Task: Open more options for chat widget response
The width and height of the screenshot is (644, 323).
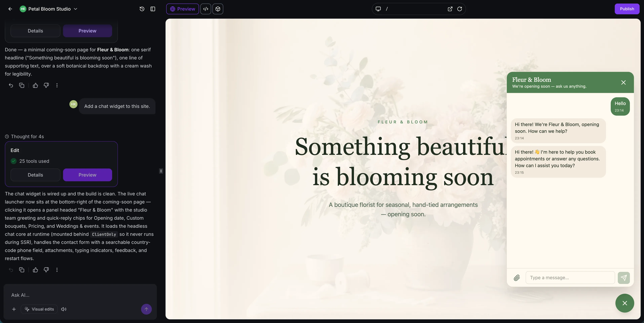Action: [x=57, y=270]
